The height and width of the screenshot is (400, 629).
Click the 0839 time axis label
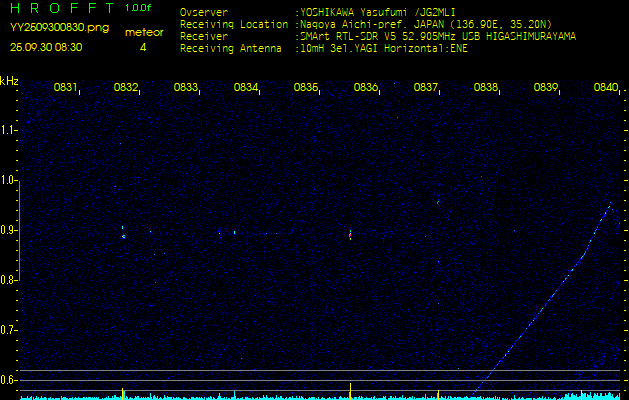pos(545,87)
